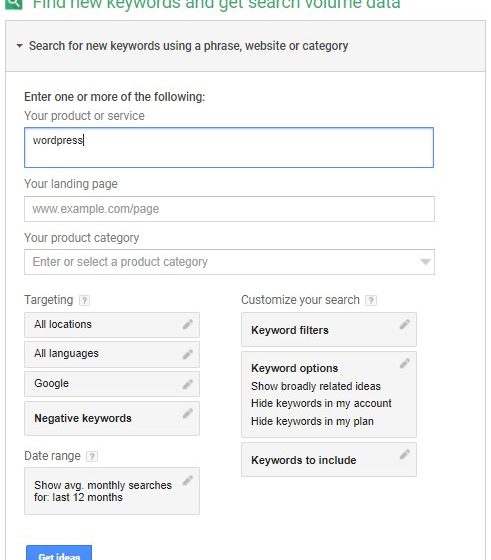The image size is (491, 560).
Task: Click the edit pencil on Google network
Action: pos(188,384)
